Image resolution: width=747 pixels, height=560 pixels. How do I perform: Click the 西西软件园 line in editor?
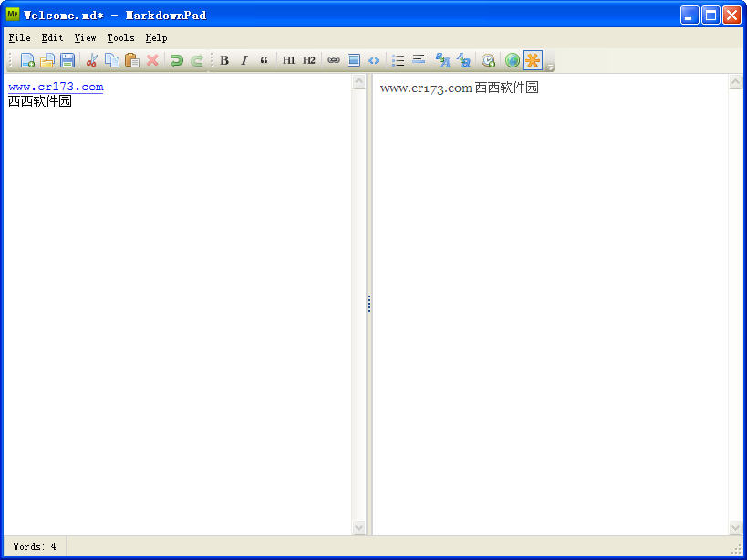[40, 101]
